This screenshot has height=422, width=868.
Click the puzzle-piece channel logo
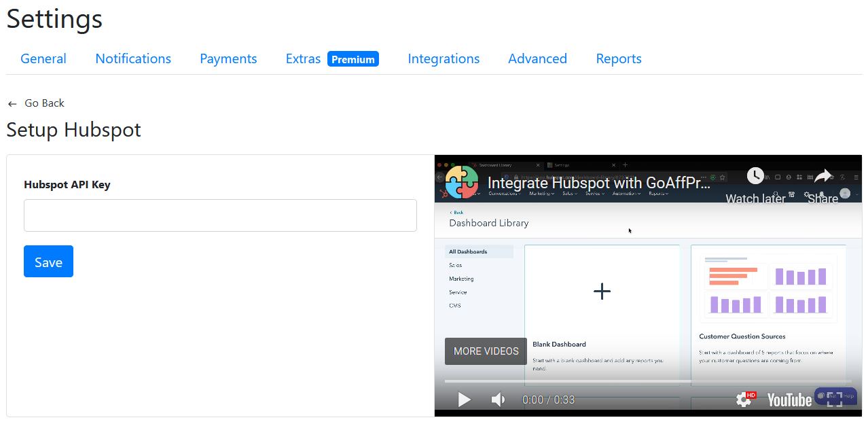[x=461, y=182]
